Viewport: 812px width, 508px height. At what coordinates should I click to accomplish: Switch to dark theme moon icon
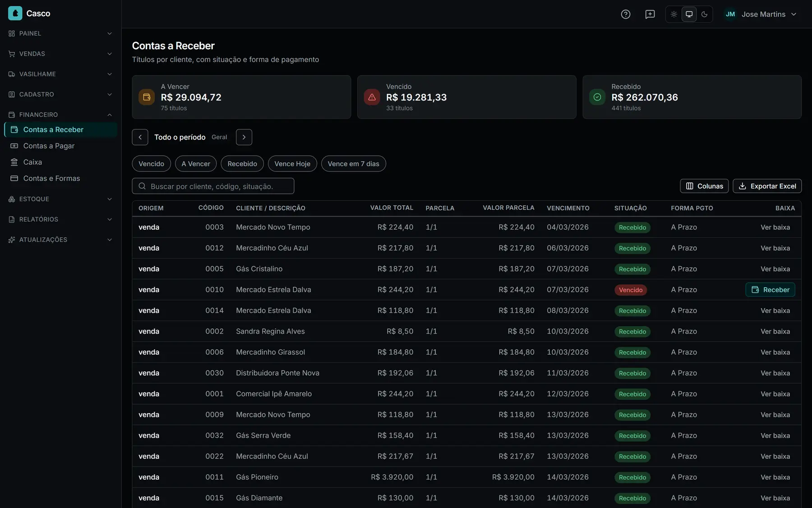click(x=705, y=14)
